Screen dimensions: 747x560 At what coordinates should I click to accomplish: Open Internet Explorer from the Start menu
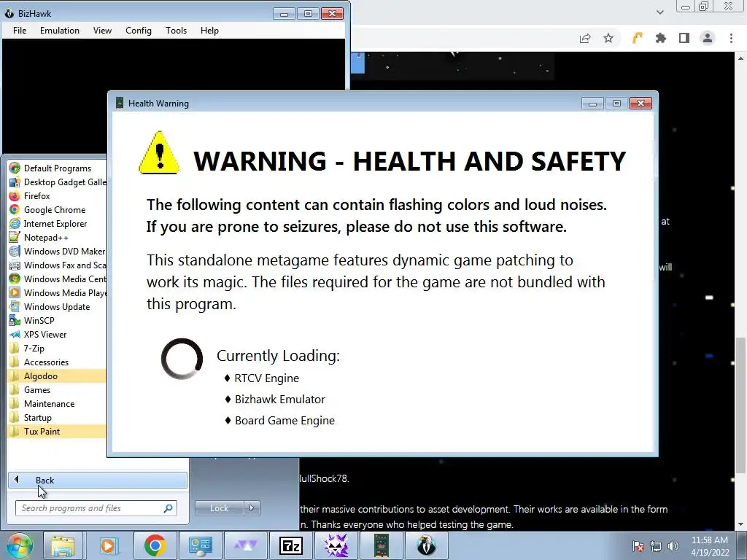click(57, 223)
